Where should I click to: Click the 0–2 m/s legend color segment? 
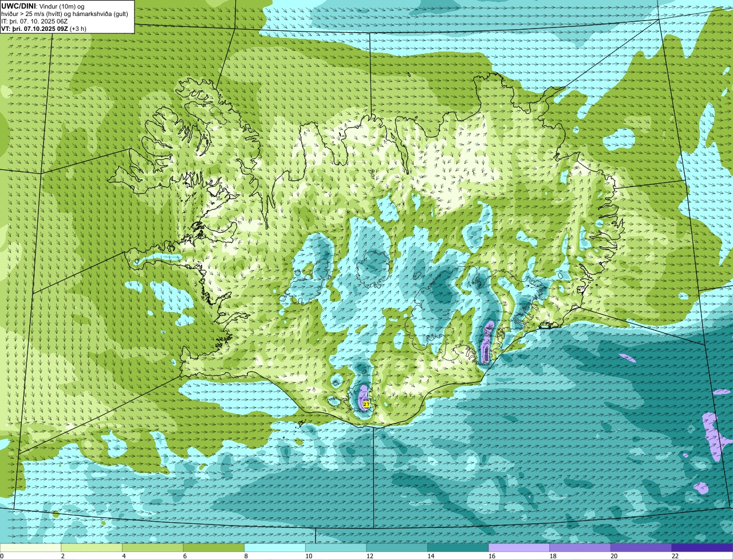point(30,547)
